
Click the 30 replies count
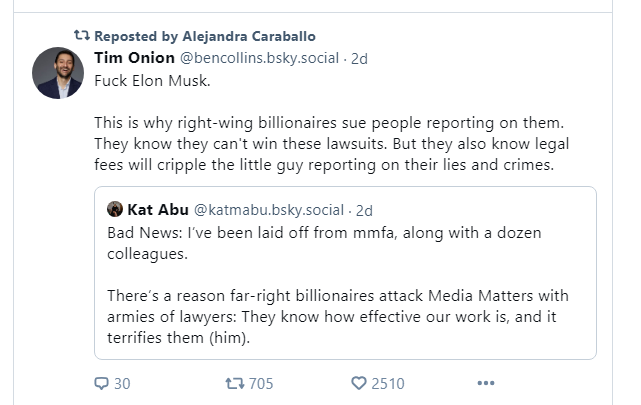122,384
